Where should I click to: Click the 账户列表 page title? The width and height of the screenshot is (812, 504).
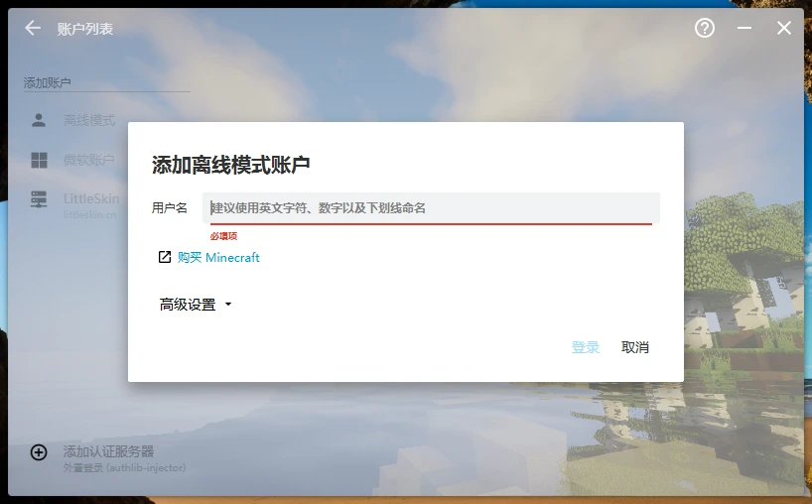(x=85, y=29)
